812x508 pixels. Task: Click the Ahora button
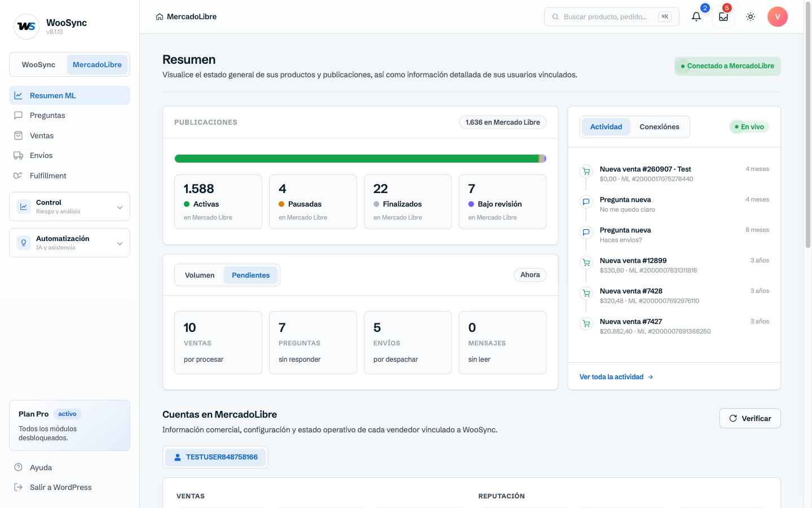[530, 275]
